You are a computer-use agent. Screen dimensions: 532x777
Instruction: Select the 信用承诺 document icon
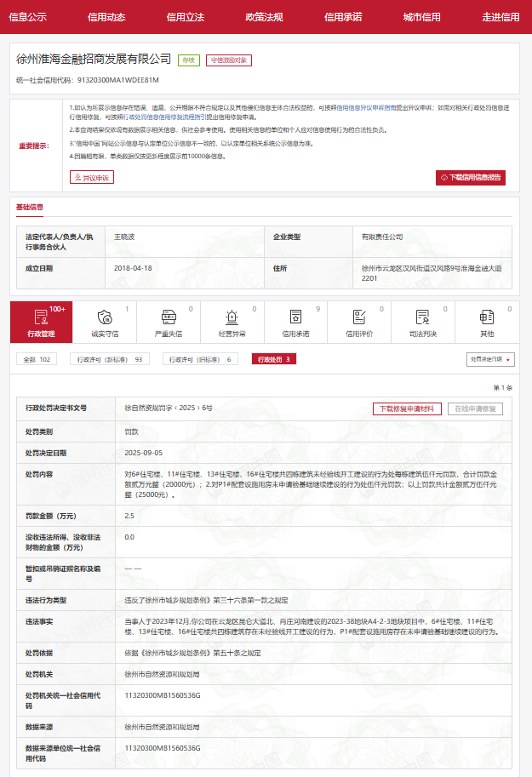coord(295,317)
